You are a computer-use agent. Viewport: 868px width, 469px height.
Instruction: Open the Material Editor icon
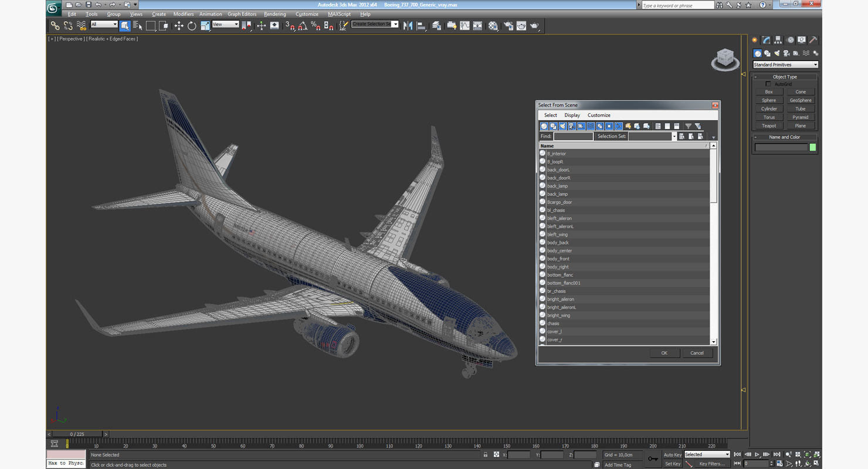coord(493,26)
